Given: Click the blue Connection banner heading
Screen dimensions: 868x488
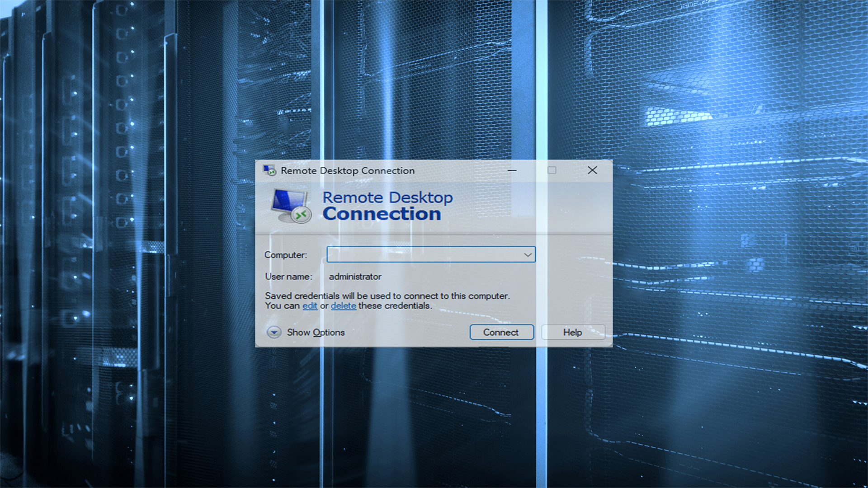Looking at the screenshot, I should tap(382, 214).
